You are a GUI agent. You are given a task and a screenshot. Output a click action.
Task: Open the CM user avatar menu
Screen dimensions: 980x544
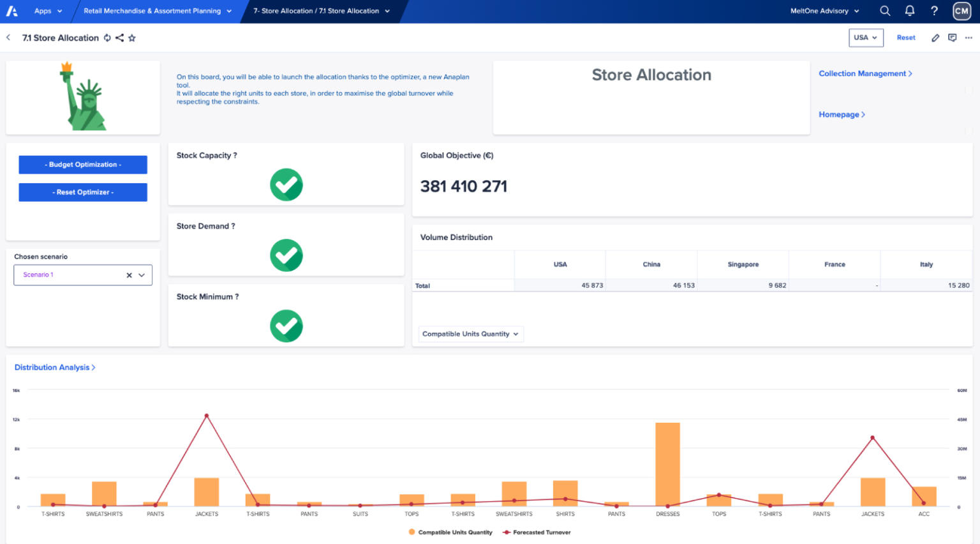(x=961, y=11)
